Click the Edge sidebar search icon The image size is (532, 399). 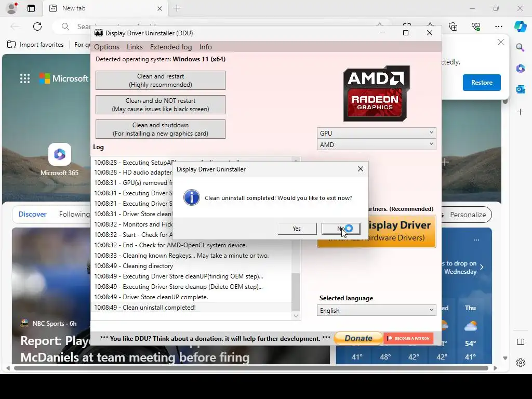click(521, 47)
